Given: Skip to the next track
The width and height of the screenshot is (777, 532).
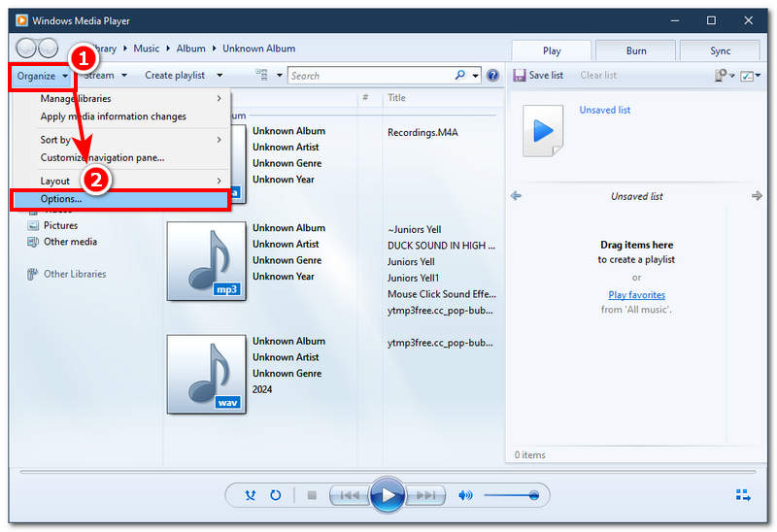Looking at the screenshot, I should click(x=426, y=495).
